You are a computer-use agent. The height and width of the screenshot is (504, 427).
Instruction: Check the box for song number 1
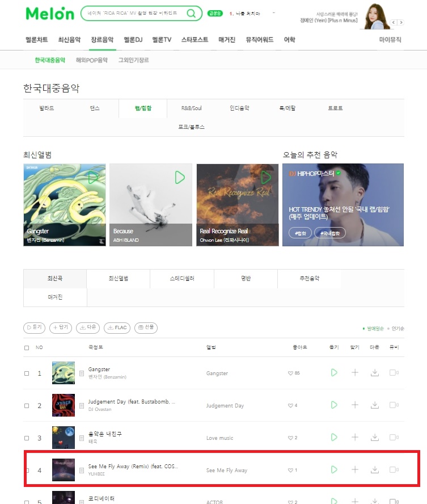tap(27, 373)
